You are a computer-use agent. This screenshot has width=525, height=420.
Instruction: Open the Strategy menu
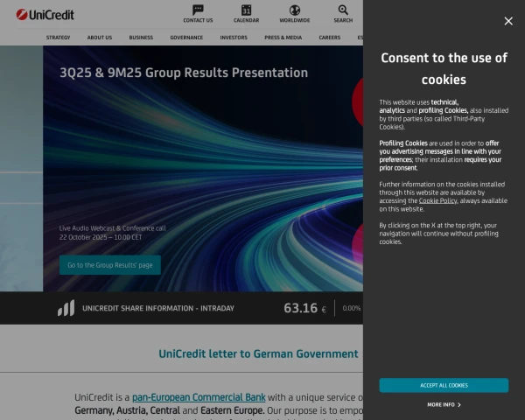58,38
